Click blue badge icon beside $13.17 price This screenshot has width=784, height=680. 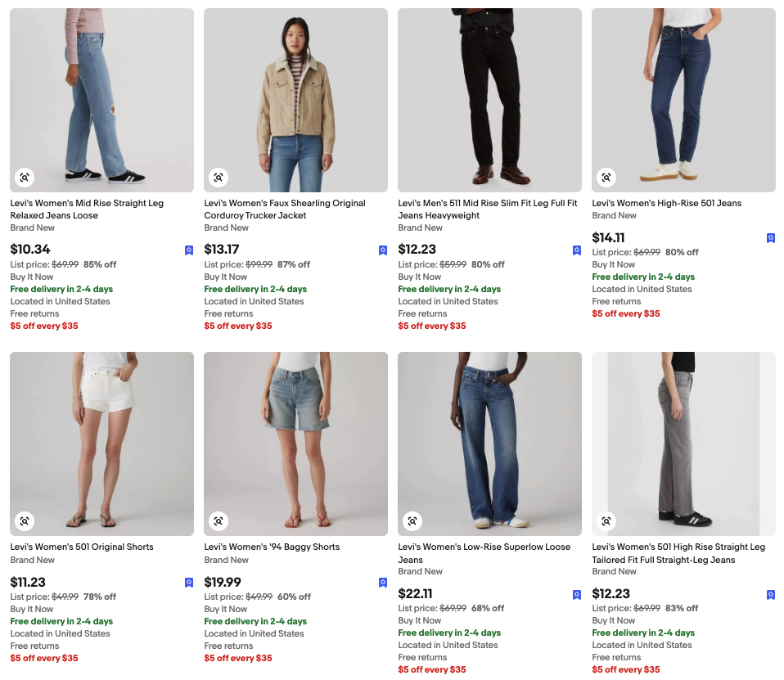click(383, 250)
